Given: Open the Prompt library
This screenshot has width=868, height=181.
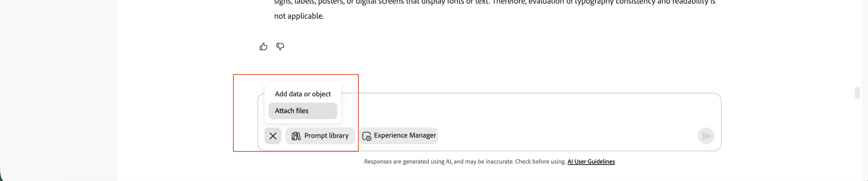Looking at the screenshot, I should pyautogui.click(x=320, y=136).
